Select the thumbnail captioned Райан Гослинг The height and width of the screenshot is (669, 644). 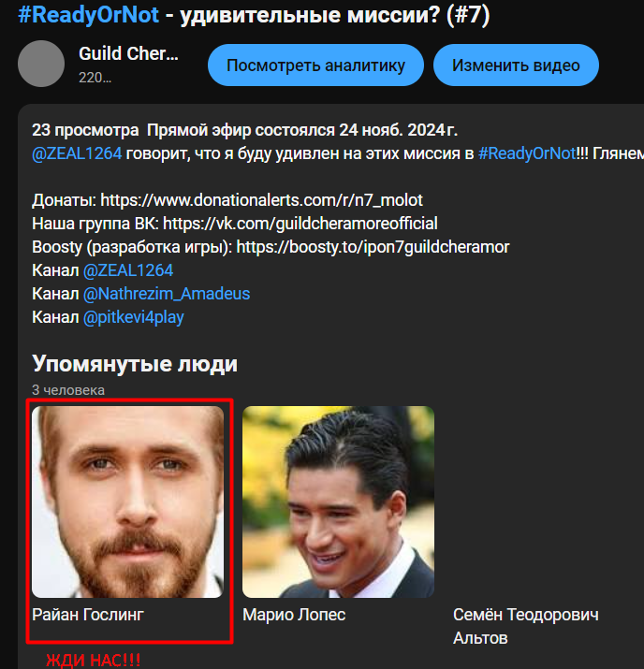pyautogui.click(x=128, y=502)
